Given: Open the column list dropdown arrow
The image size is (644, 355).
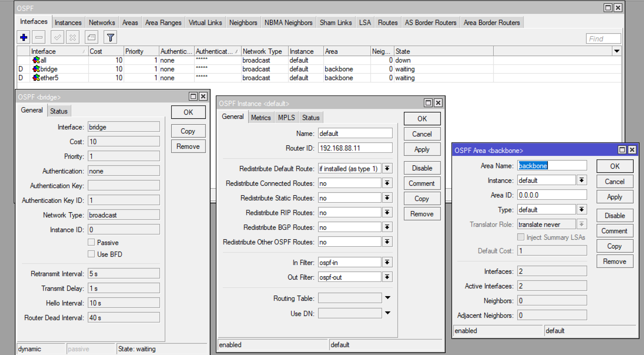Looking at the screenshot, I should 617,51.
